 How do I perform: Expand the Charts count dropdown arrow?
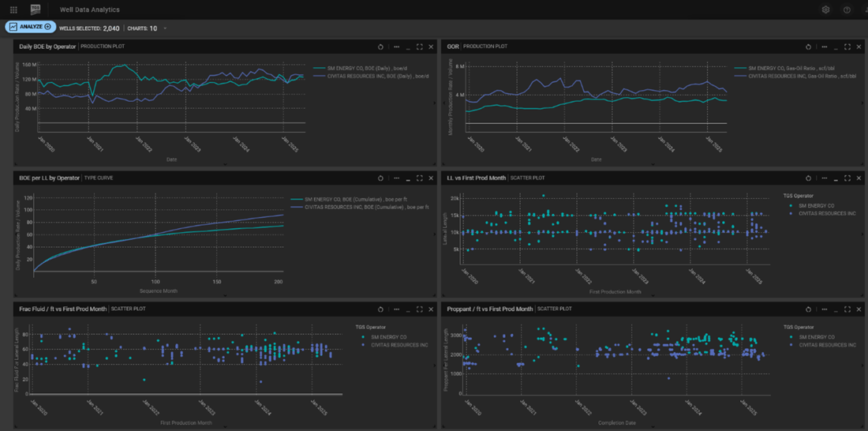(x=165, y=28)
